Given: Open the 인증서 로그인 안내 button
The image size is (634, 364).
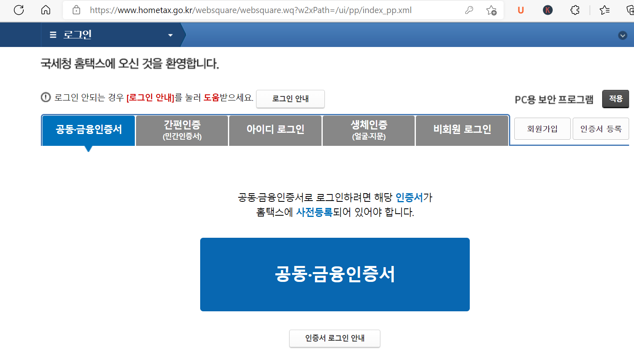Looking at the screenshot, I should coord(335,338).
